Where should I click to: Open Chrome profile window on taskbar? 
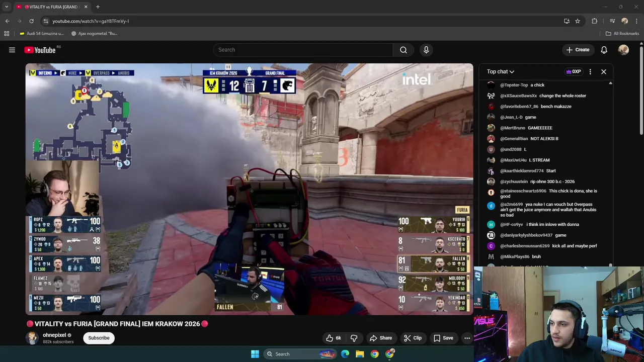[x=390, y=354]
